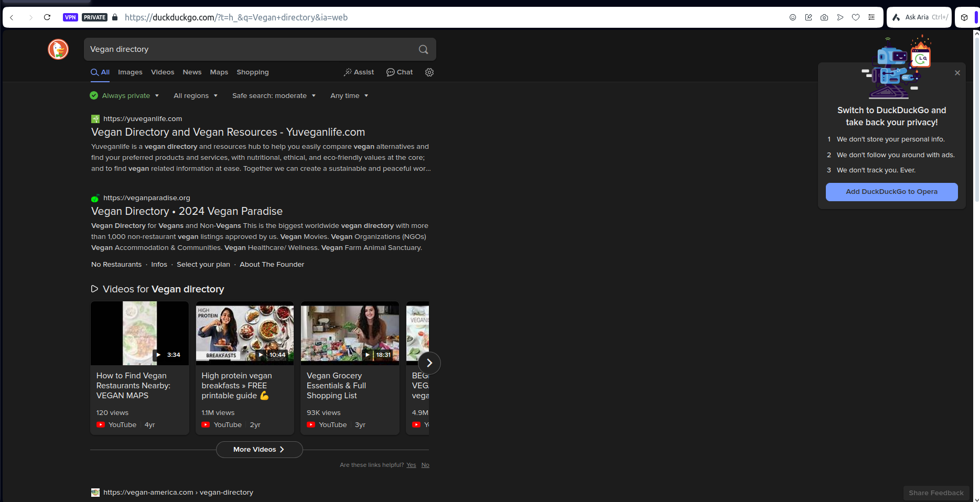Click the page vertical scrollbar
The width and height of the screenshot is (980, 502).
[976, 121]
